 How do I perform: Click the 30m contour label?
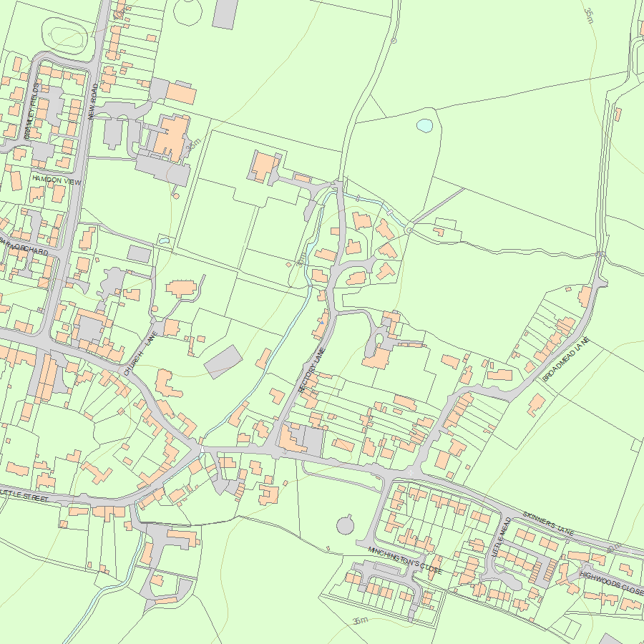coord(301,260)
